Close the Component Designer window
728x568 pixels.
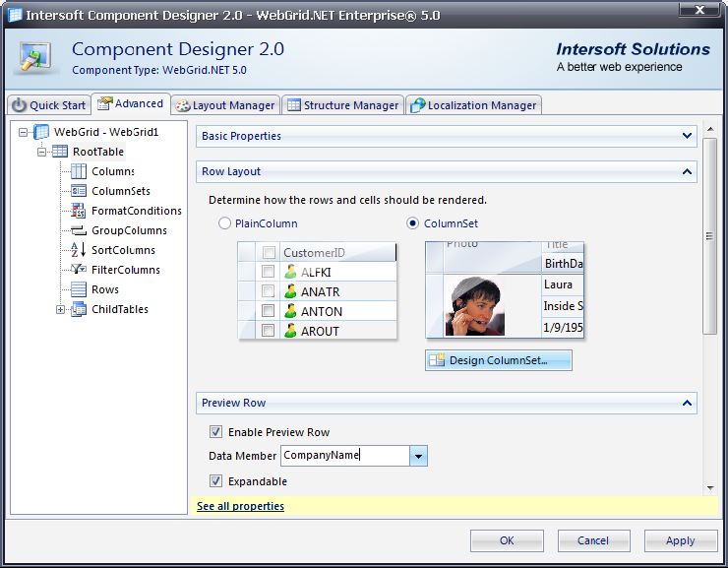[700, 10]
